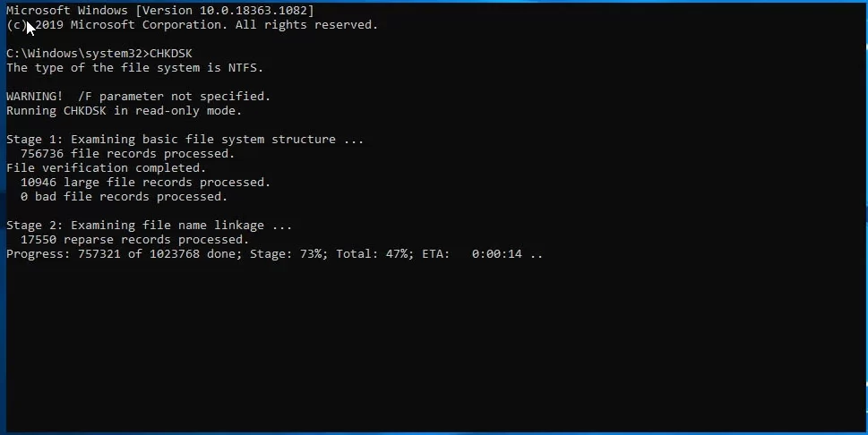The width and height of the screenshot is (868, 435).
Task: Click the CHKDSK command at the prompt
Action: tap(171, 53)
